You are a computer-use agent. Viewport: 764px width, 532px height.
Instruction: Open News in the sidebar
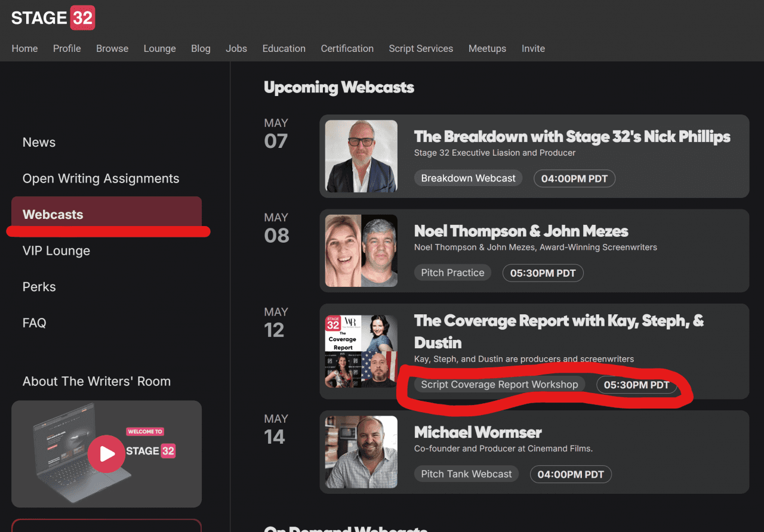pos(39,143)
